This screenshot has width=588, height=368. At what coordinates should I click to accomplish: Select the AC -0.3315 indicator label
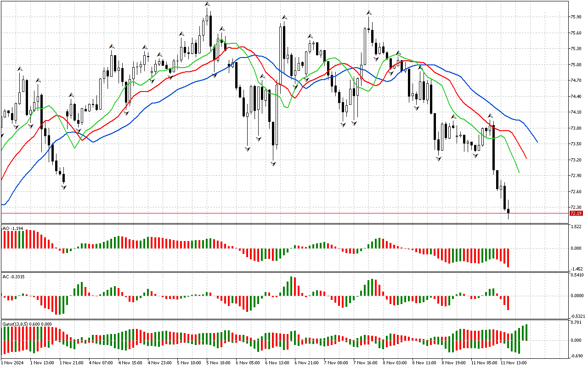[14, 276]
